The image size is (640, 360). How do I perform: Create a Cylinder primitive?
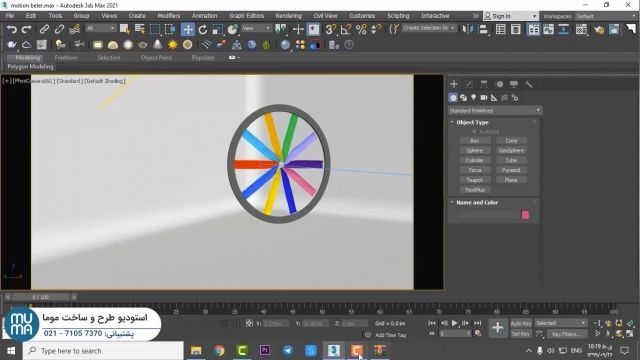(475, 160)
